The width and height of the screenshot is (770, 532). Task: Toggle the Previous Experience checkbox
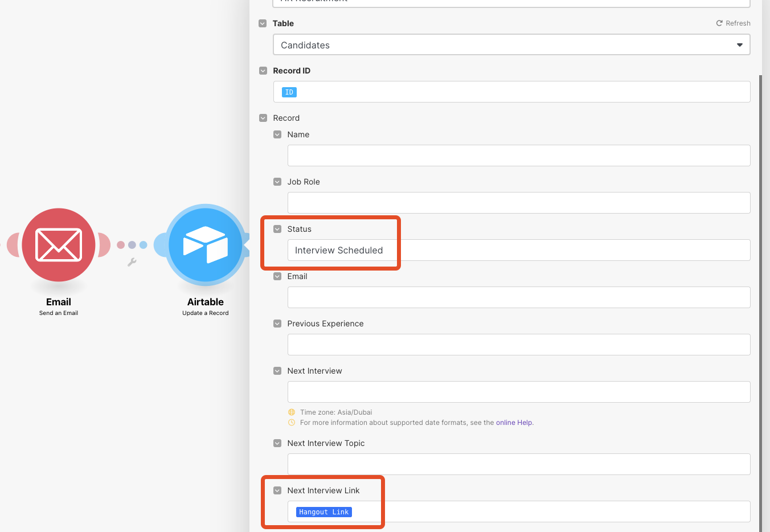click(277, 324)
